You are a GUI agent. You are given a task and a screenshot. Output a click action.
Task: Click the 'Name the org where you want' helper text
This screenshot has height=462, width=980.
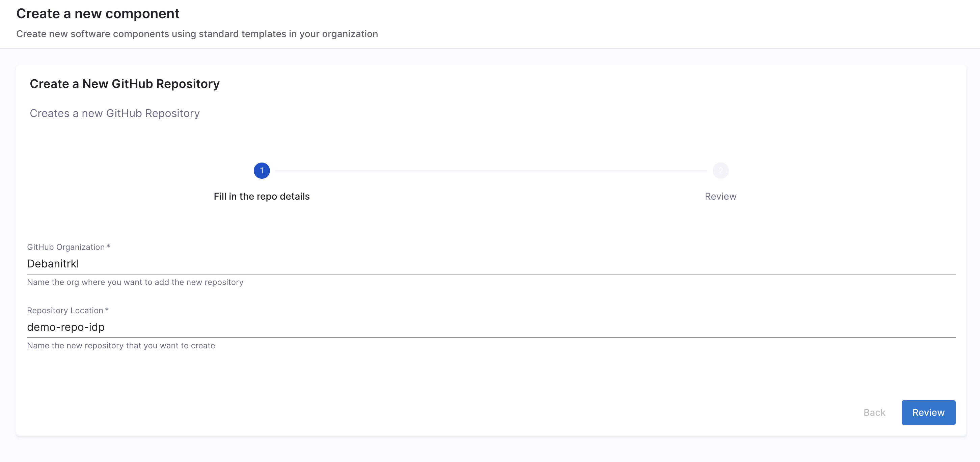pos(135,282)
